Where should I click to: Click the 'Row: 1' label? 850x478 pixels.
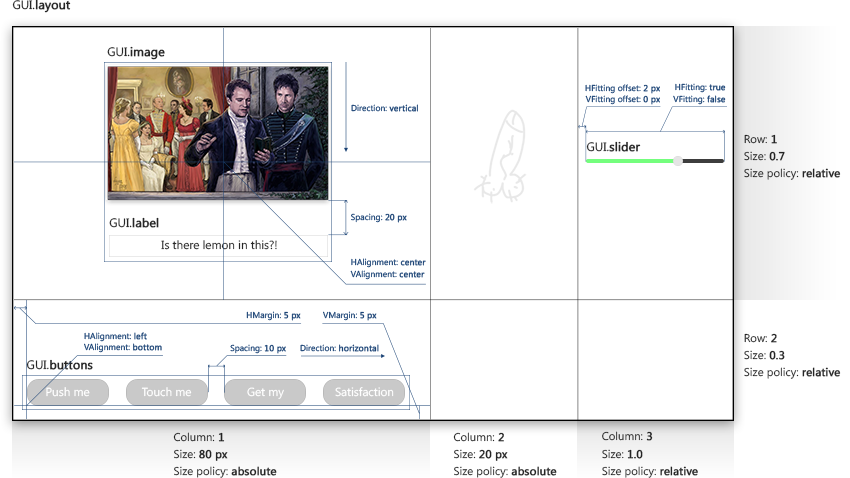pos(760,139)
